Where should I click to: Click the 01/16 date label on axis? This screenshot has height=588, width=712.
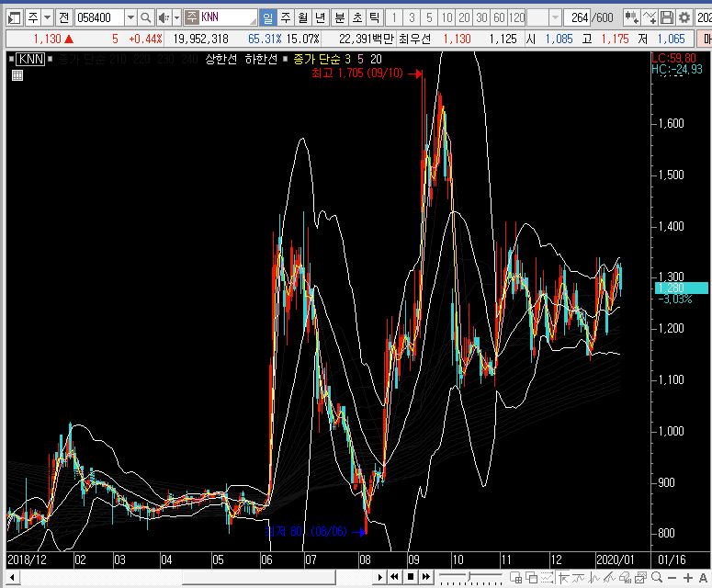tap(672, 560)
